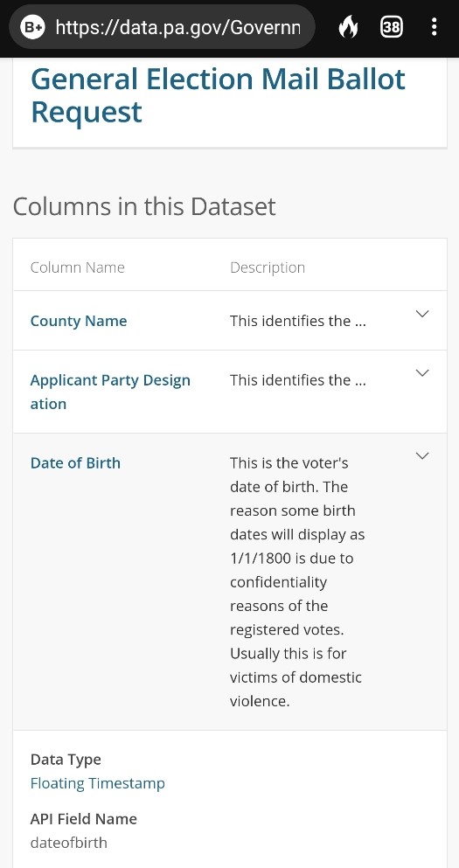459x868 pixels.
Task: Collapse the Date of Birth row chevron
Action: (422, 456)
